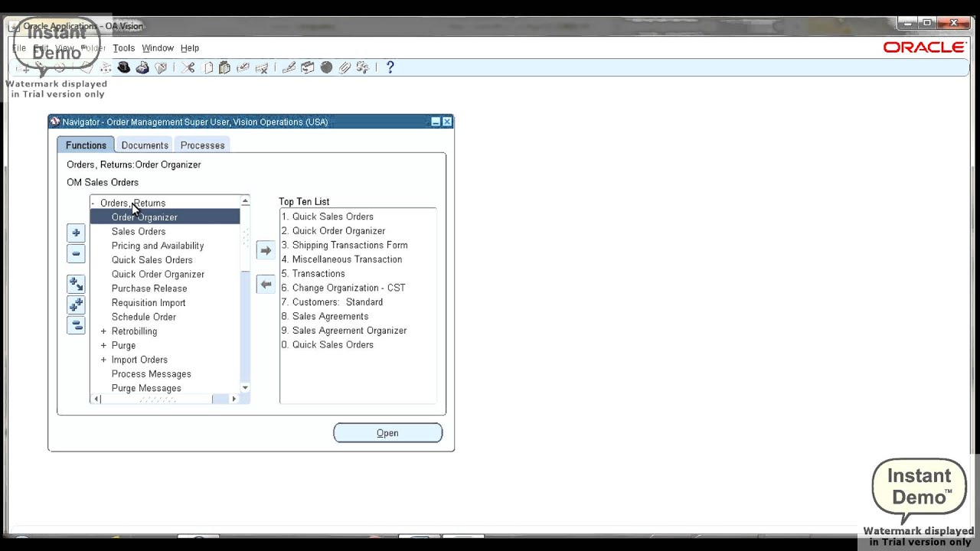Click the Paste clipboard icon
This screenshot has width=980, height=551.
pos(224,67)
